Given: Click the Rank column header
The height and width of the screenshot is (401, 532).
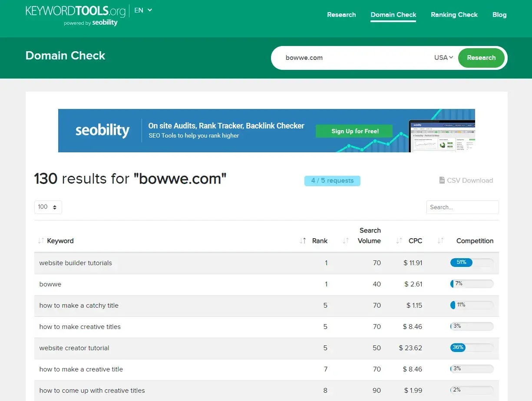Looking at the screenshot, I should tap(320, 241).
